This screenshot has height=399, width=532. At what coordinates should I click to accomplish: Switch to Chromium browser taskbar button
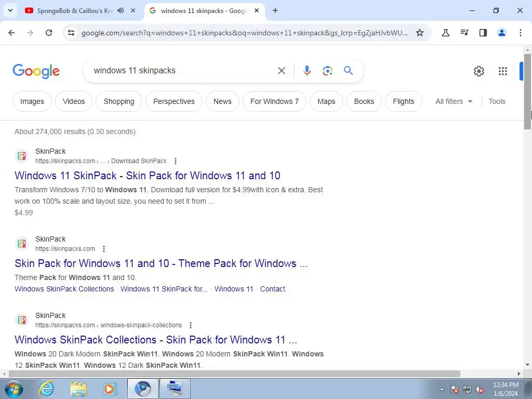tap(142, 389)
